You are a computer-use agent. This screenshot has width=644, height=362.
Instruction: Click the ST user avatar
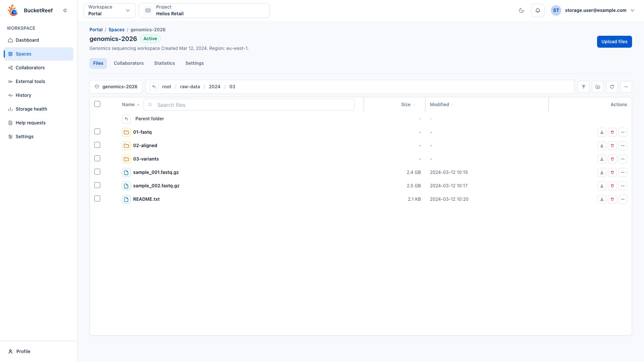(x=556, y=10)
